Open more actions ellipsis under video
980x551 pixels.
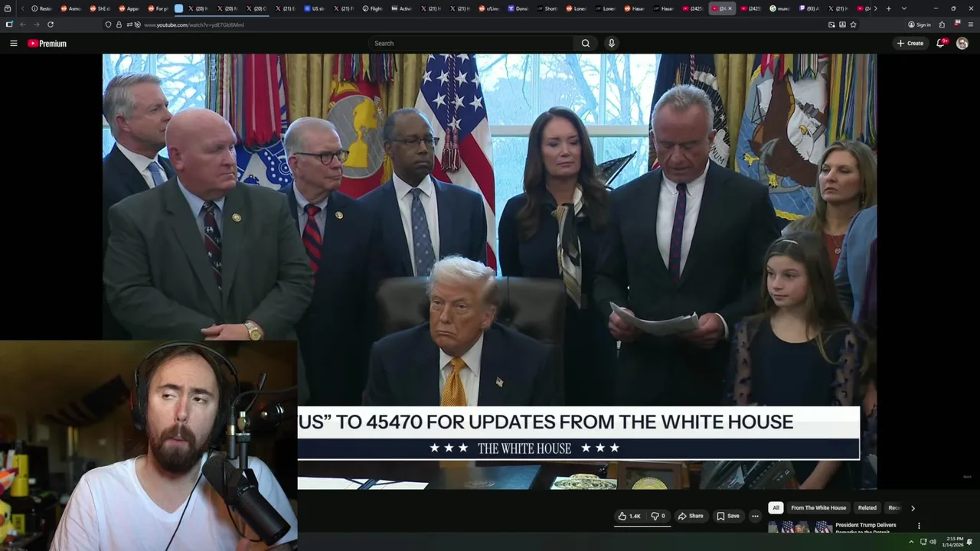tap(755, 516)
